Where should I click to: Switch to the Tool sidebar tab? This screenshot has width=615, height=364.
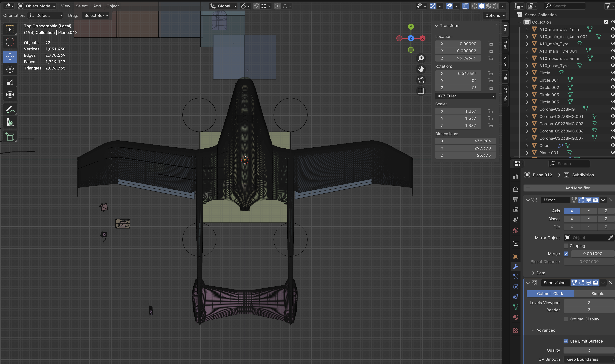click(x=505, y=45)
